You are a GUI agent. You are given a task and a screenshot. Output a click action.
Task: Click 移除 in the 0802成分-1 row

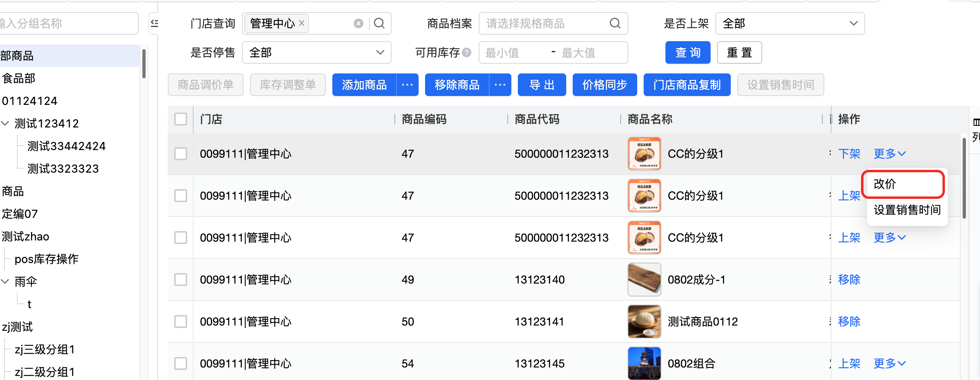pos(849,280)
